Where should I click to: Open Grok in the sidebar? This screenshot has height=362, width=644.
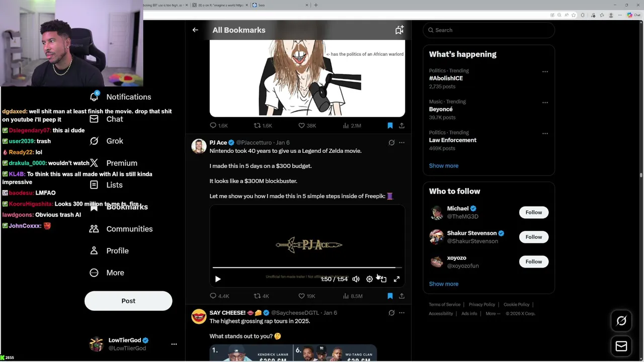point(106,141)
